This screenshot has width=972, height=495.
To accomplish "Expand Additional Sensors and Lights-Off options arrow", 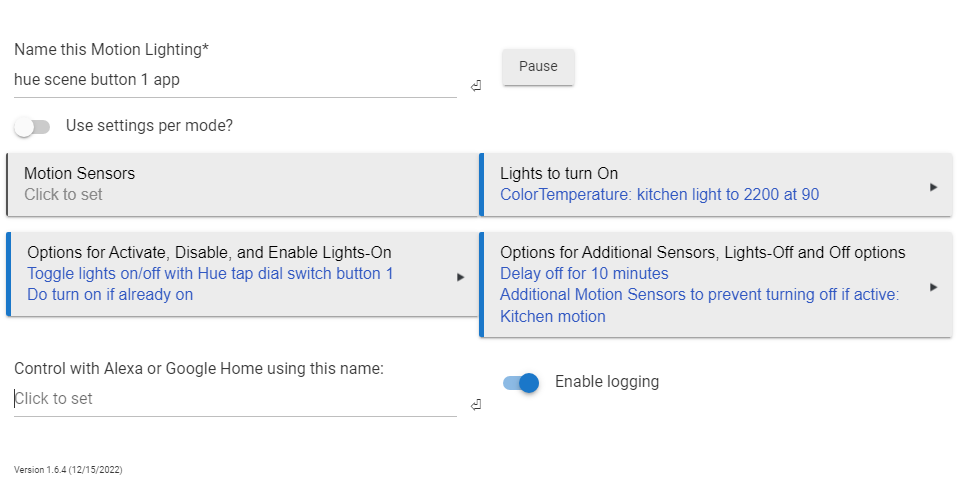I will [x=934, y=287].
